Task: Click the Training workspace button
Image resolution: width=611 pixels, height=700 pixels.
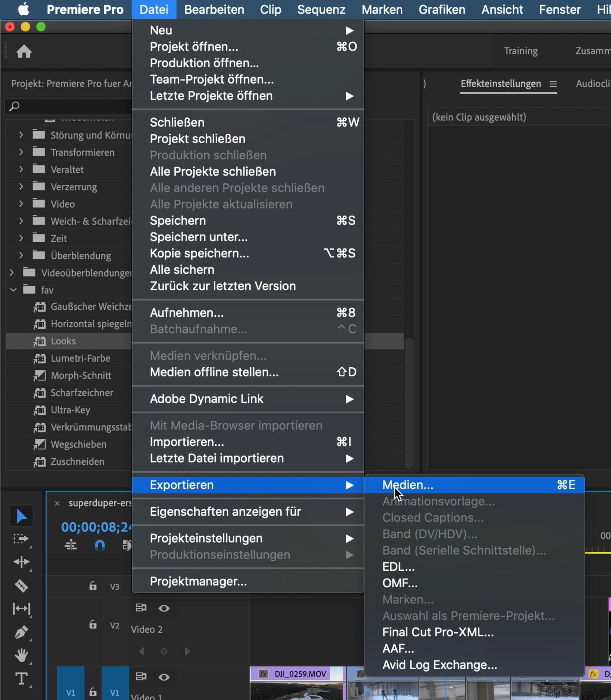Action: coord(521,51)
